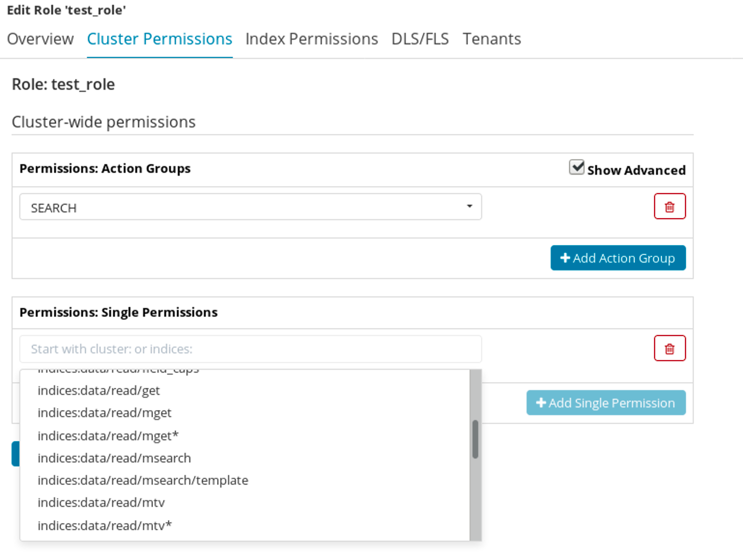Click the permissions list scrollbar thumb
Viewport: 743px width, 560px height.
(x=475, y=439)
